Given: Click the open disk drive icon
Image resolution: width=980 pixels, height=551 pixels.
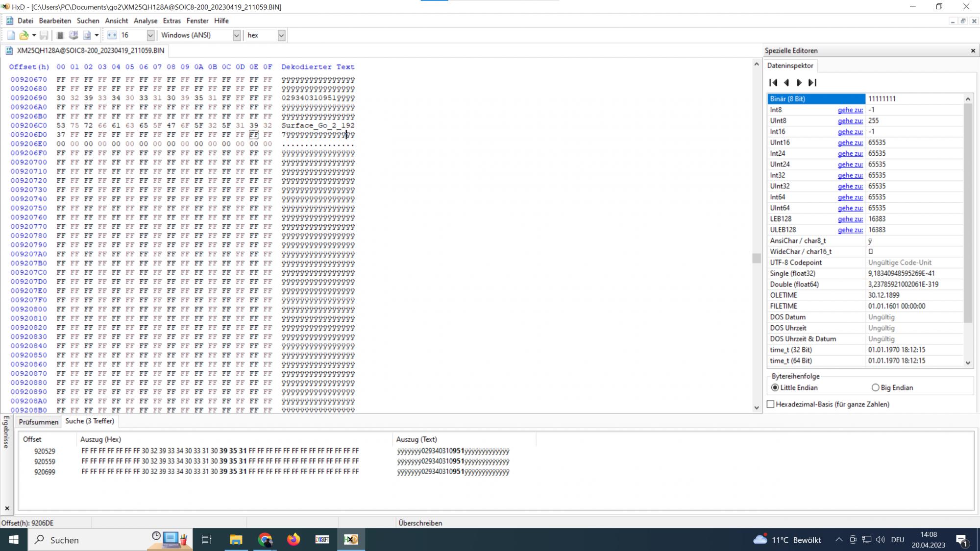Looking at the screenshot, I should (73, 35).
